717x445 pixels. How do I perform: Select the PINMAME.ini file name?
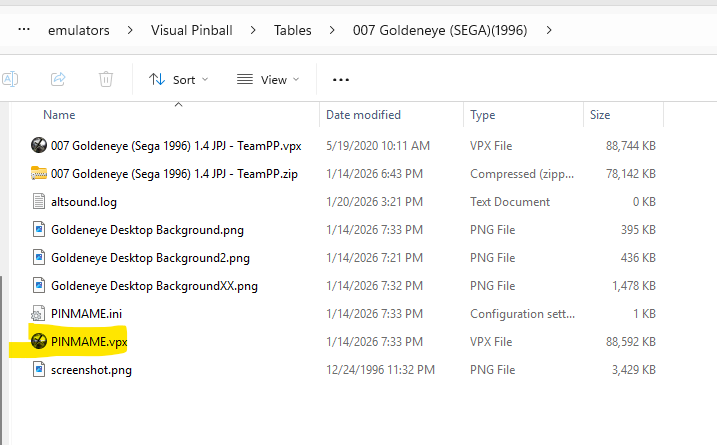pos(86,314)
